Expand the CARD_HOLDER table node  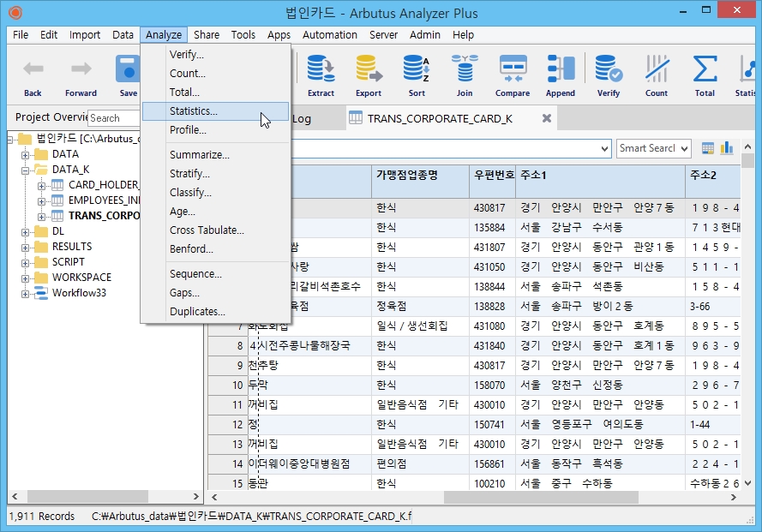click(x=41, y=186)
